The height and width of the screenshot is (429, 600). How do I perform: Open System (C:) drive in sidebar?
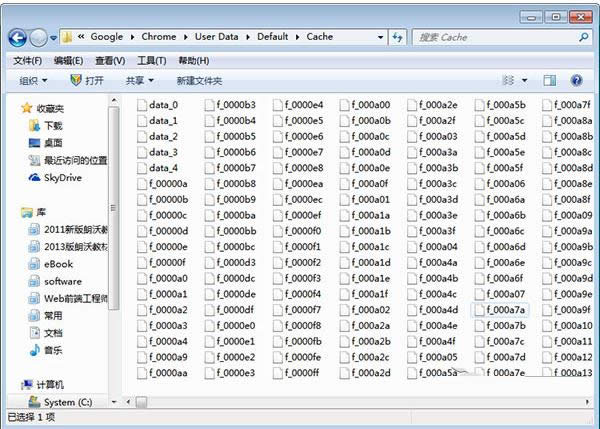(67, 402)
